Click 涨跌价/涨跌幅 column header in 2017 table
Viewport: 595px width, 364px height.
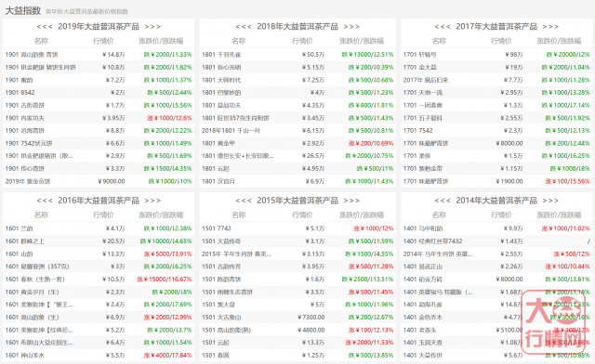coord(559,41)
